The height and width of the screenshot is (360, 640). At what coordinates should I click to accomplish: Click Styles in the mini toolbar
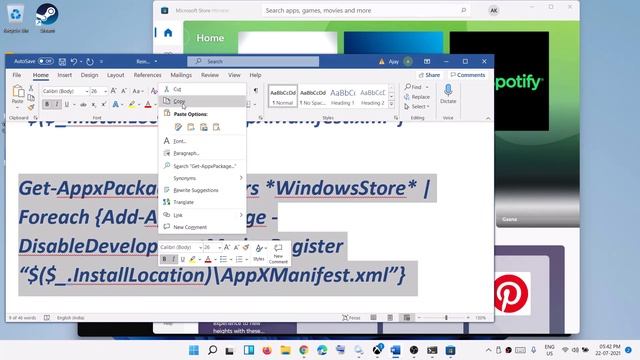(259, 253)
